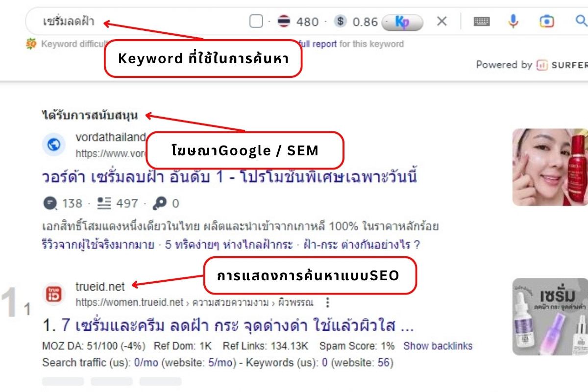Viewport: 588px width, 392px height.
Task: Open the on-screen keyboard input tool
Action: (x=482, y=21)
